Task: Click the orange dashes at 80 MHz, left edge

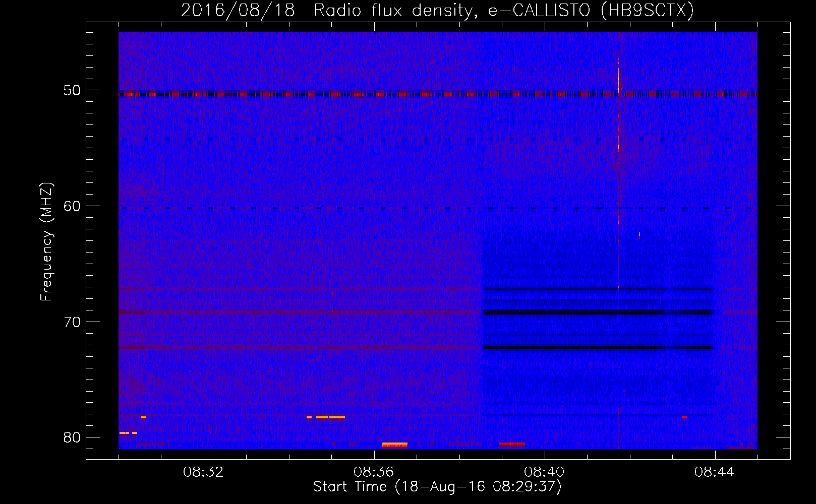Action: (128, 433)
